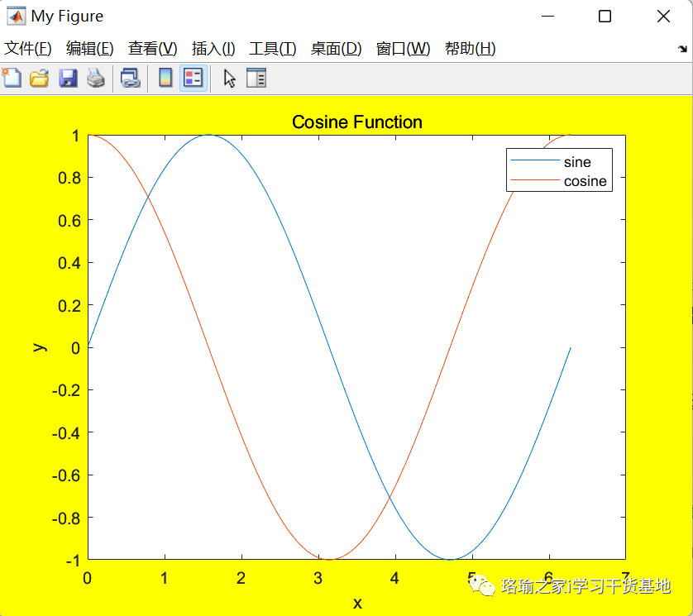The height and width of the screenshot is (616, 693).
Task: Open the 桌面(D) menu
Action: [336, 49]
